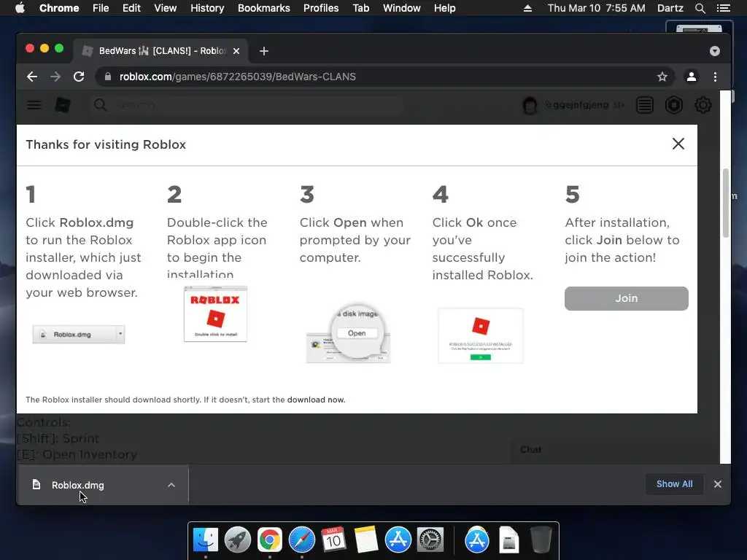Open the Tab menu
This screenshot has width=747, height=560.
pos(360,8)
